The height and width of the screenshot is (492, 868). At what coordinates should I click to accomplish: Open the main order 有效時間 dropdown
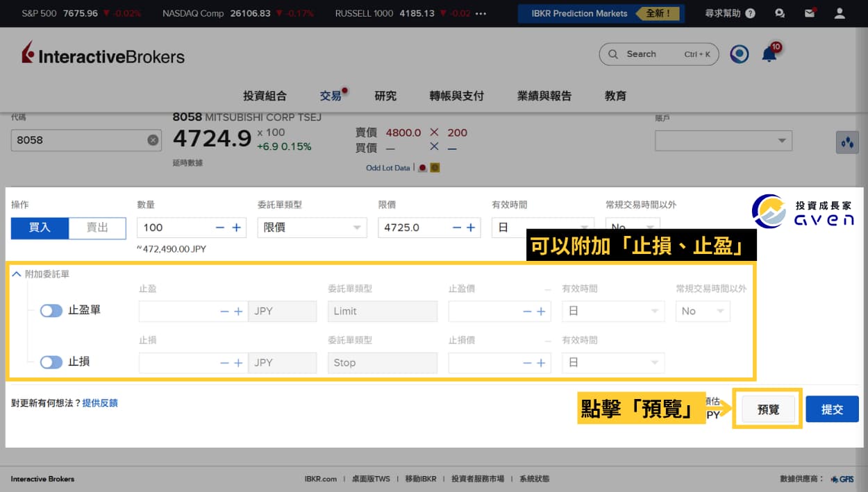click(543, 228)
